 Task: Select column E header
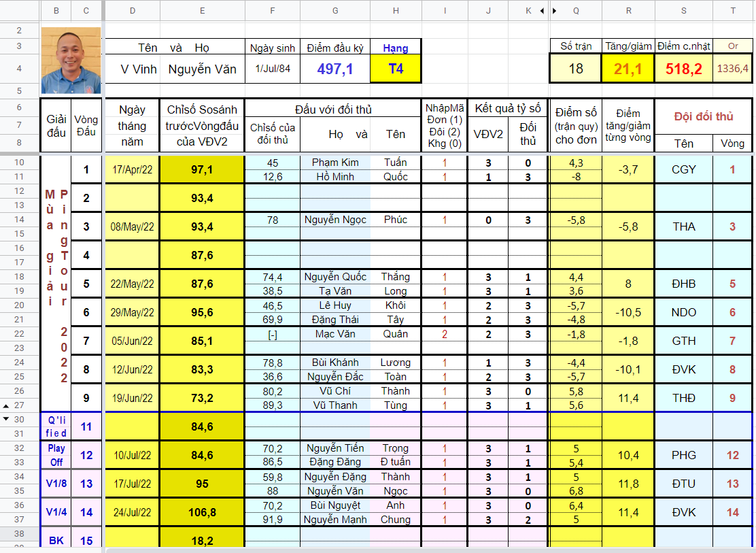[202, 11]
